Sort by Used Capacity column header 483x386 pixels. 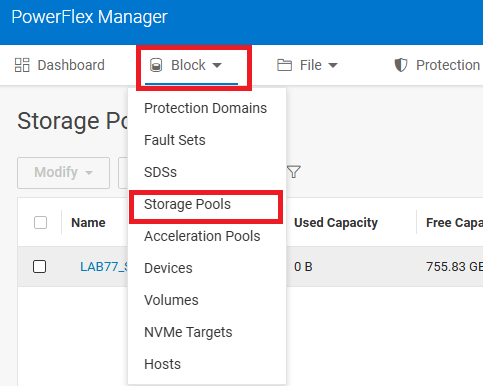click(336, 223)
